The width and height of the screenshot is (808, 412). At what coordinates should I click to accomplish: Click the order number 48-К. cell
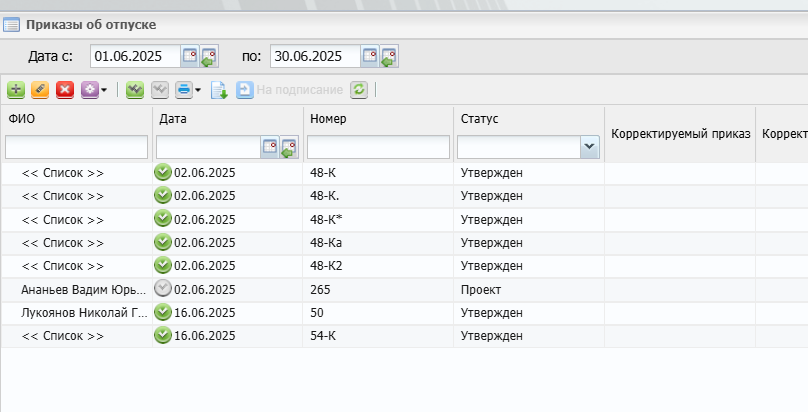pyautogui.click(x=378, y=196)
